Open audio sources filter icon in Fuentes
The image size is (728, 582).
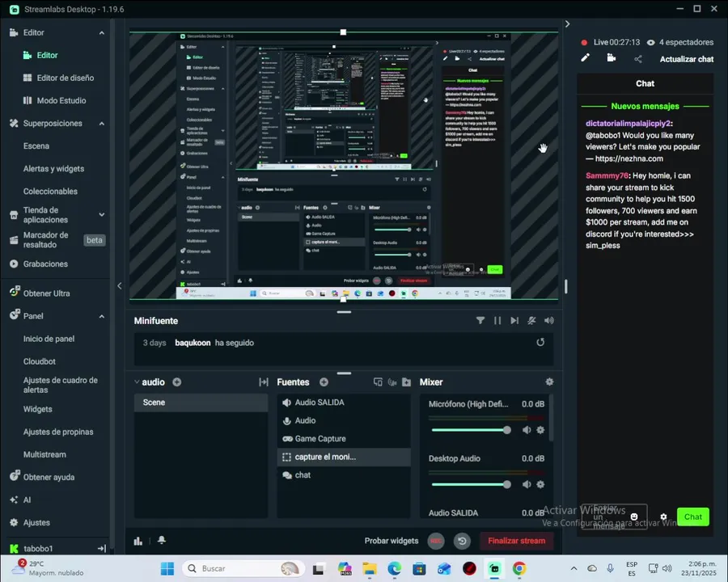pyautogui.click(x=392, y=382)
